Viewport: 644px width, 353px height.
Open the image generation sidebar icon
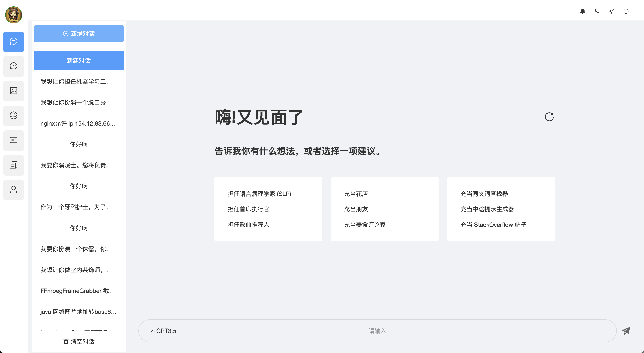point(13,91)
